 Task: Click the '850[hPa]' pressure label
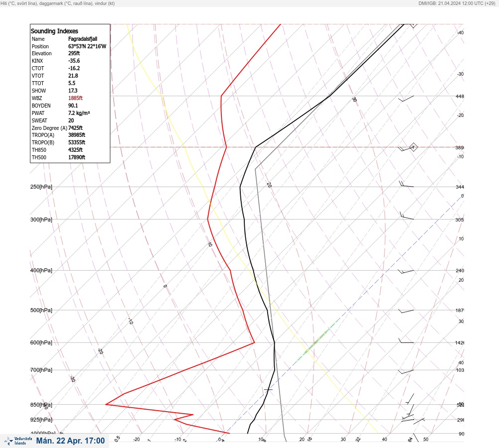coord(41,405)
